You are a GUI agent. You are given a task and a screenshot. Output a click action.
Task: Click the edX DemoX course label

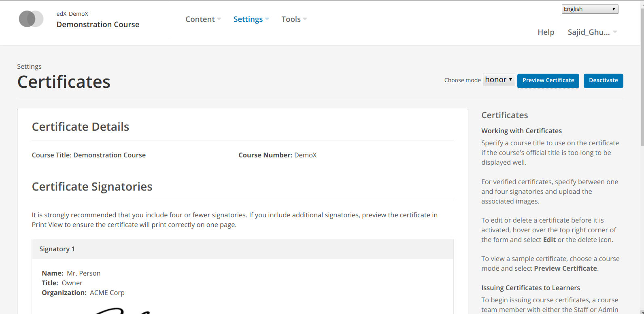pyautogui.click(x=72, y=14)
